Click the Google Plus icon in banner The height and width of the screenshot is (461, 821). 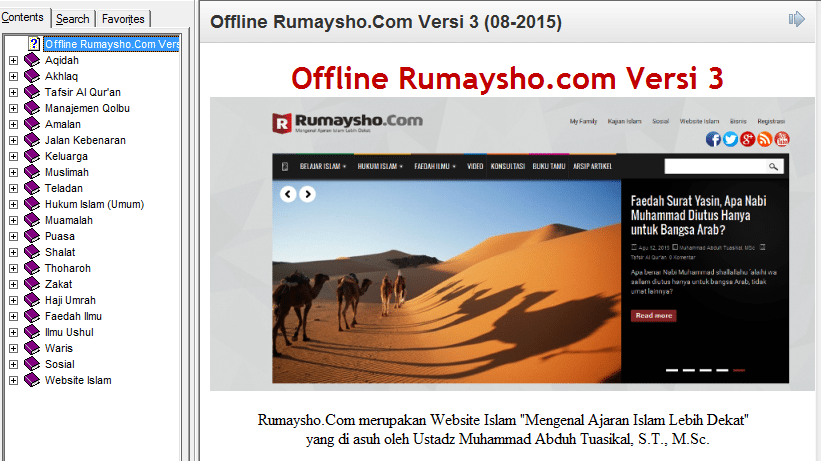(x=747, y=139)
